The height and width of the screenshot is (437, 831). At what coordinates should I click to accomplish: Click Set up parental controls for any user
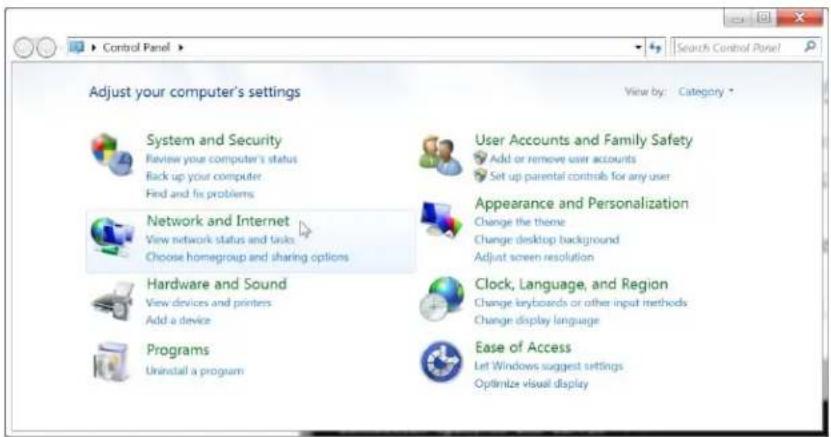click(580, 176)
